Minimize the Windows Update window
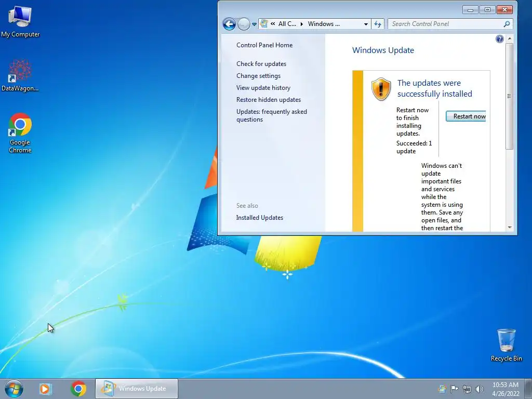This screenshot has width=532, height=399. (x=470, y=10)
